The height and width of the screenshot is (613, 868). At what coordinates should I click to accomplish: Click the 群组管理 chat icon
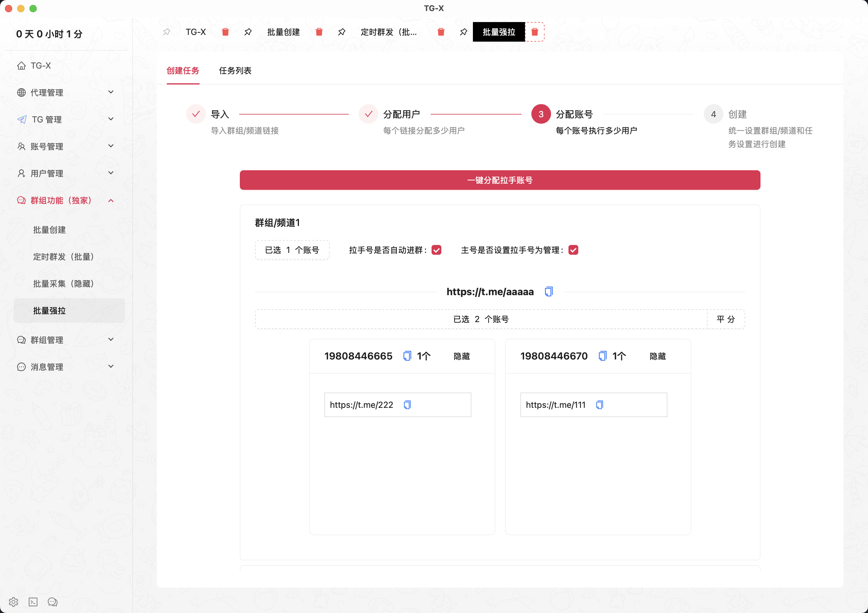coord(21,340)
